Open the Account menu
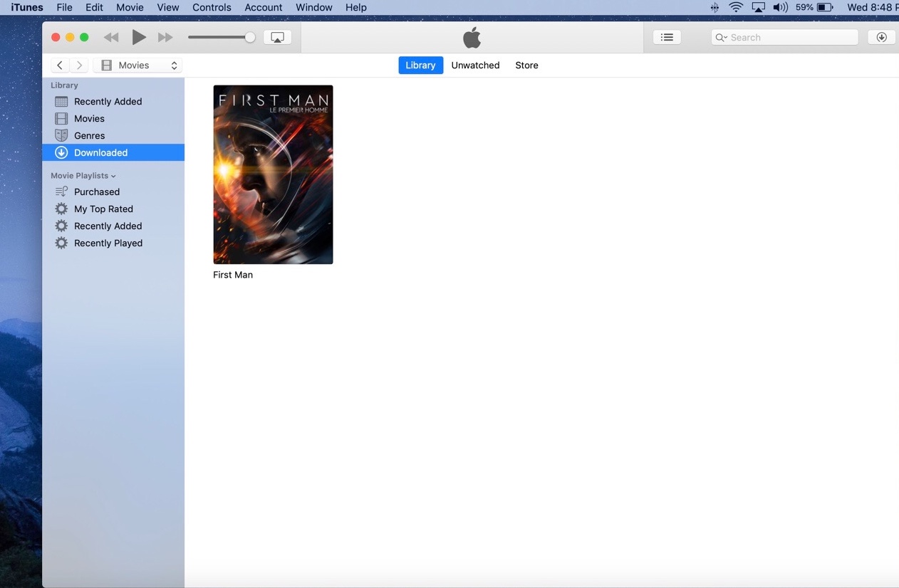This screenshot has width=899, height=588. [x=264, y=7]
